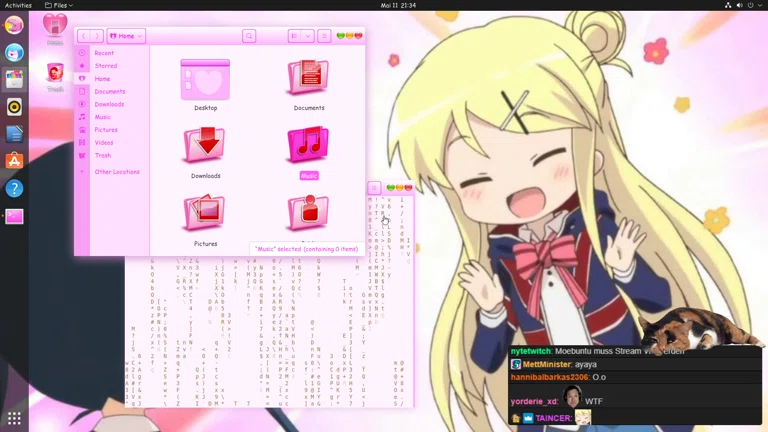Click the Downloads folder name label
Image resolution: width=768 pixels, height=432 pixels.
tap(206, 176)
